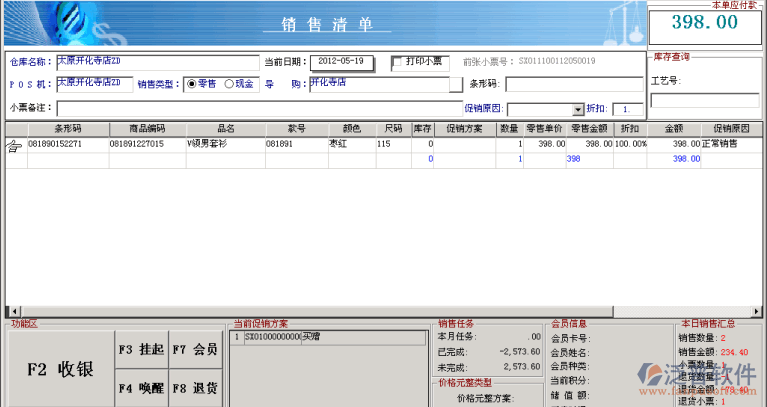The image size is (767, 407).
Task: Click the 导购 input field
Action: pos(380,84)
